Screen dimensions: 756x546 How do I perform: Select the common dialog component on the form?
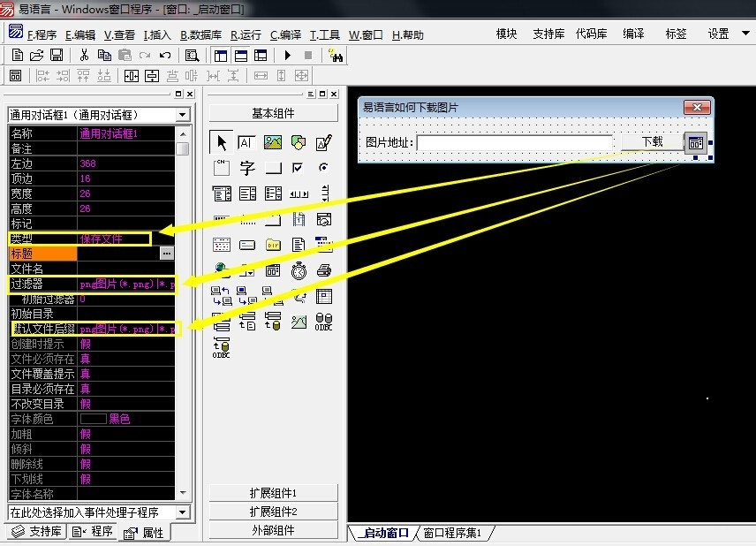pyautogui.click(x=695, y=142)
